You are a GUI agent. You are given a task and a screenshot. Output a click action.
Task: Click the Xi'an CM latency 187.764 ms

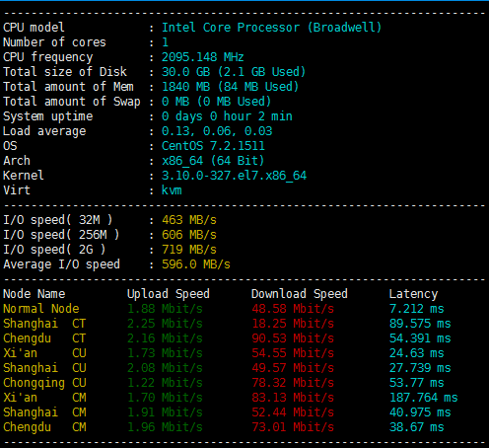point(423,398)
